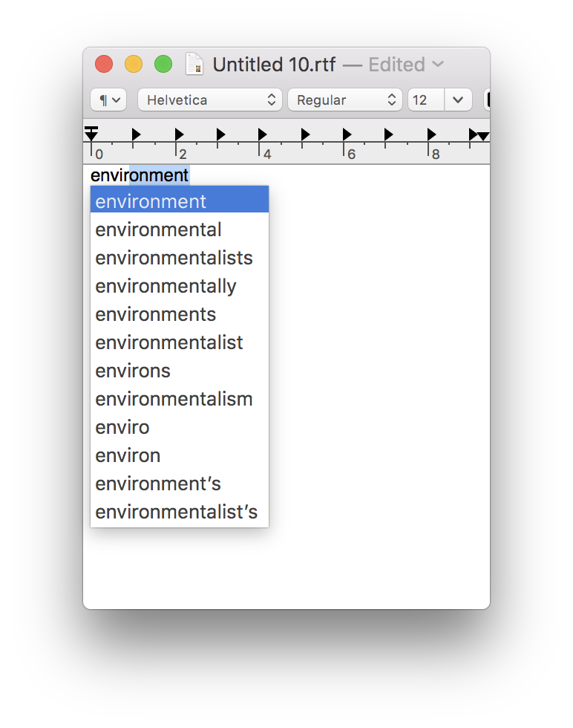Choose 'environmental' from completion list
Screen dimensions: 573x728
(180, 230)
